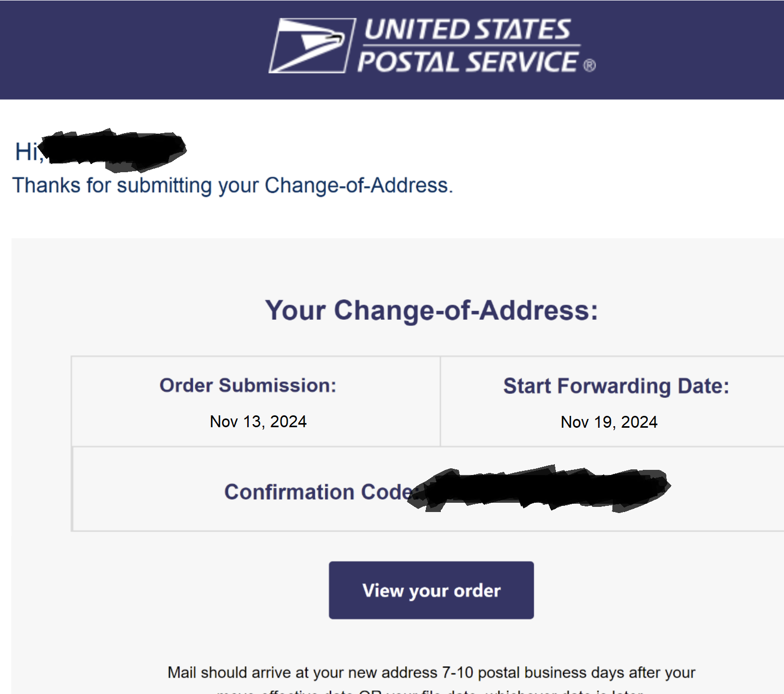Open the View your order button
This screenshot has height=694, width=784.
[x=431, y=590]
